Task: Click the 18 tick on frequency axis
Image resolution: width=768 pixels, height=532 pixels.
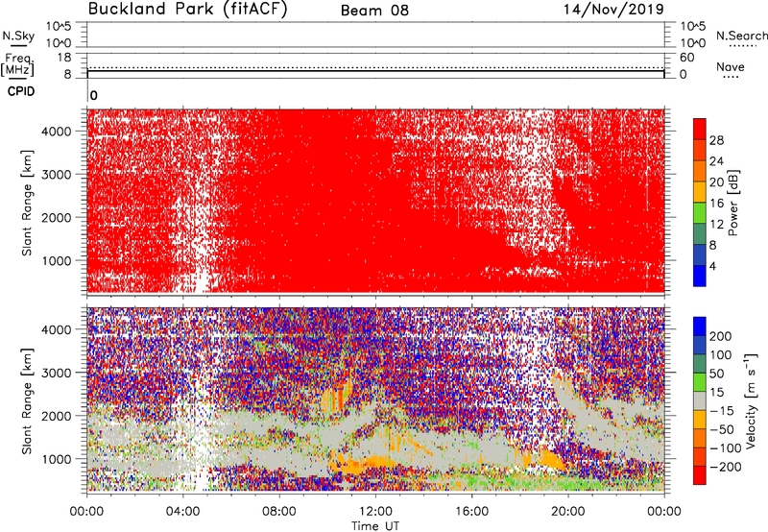Action: click(x=64, y=58)
